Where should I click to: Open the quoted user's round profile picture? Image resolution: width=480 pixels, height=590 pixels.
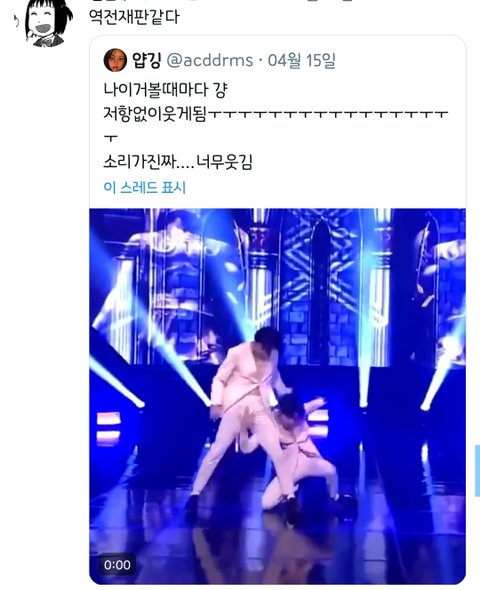click(x=115, y=60)
